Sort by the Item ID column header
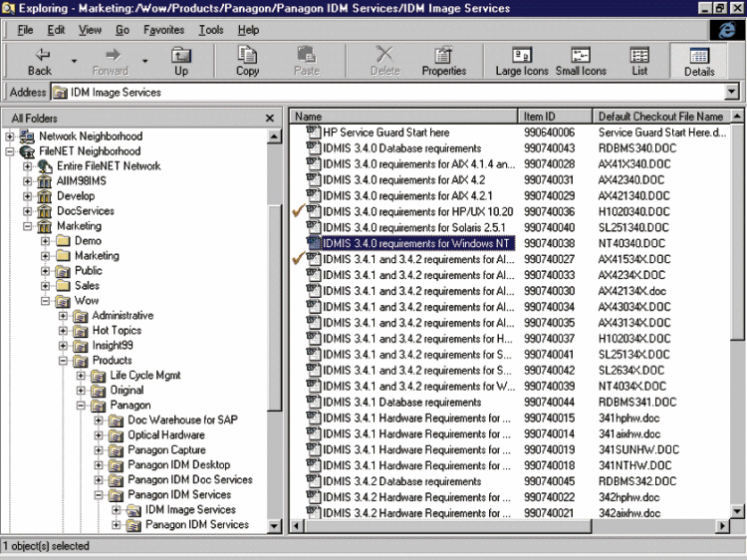Viewport: 747px width, 560px height. [555, 117]
